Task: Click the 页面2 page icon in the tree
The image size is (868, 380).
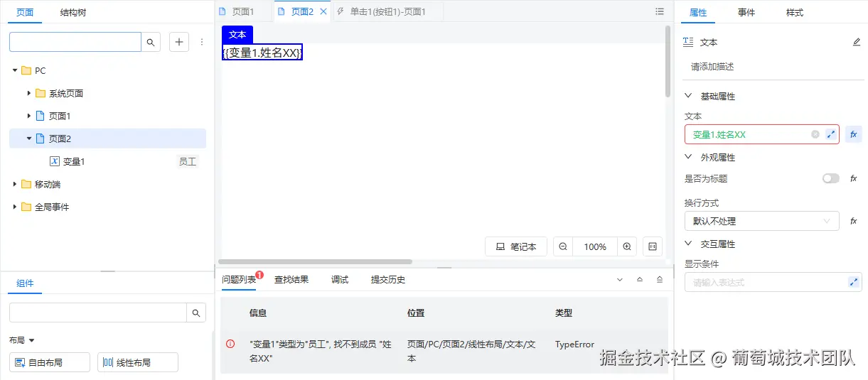Action: point(40,139)
